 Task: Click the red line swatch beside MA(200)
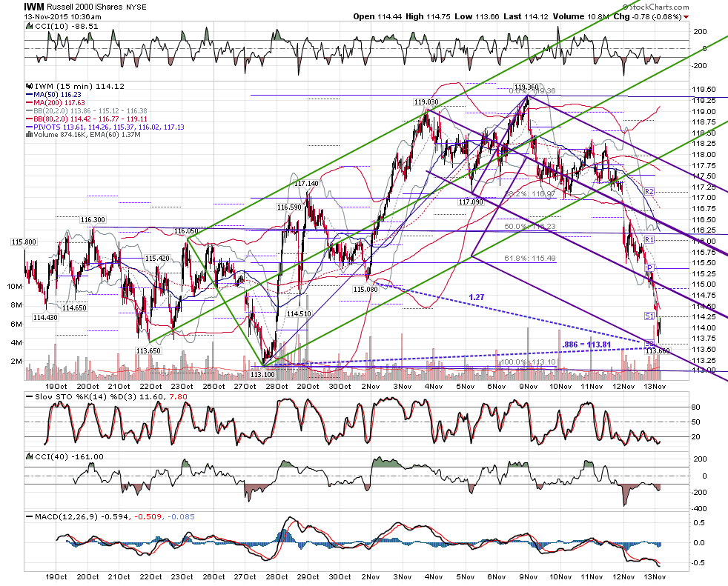point(30,103)
